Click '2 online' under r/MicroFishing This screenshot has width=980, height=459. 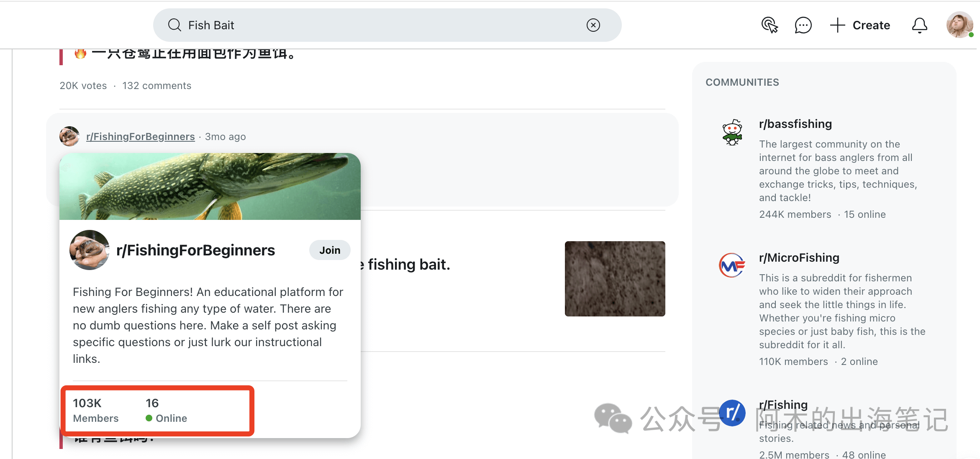click(x=859, y=362)
